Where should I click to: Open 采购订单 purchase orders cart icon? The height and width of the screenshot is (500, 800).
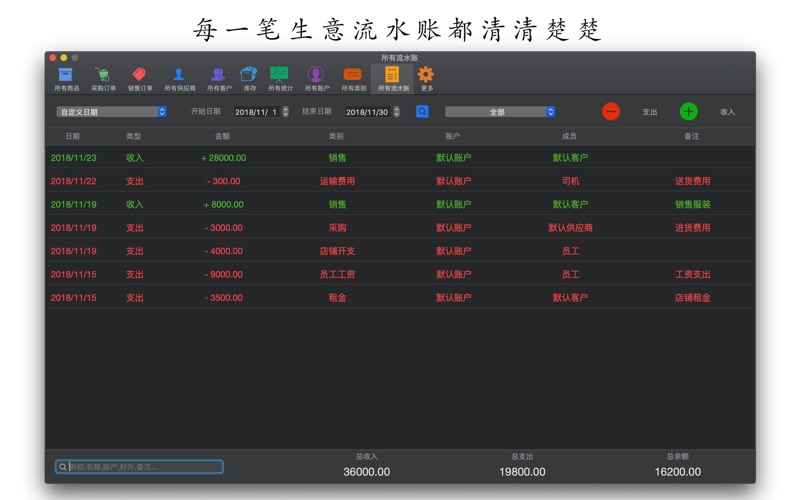(103, 77)
